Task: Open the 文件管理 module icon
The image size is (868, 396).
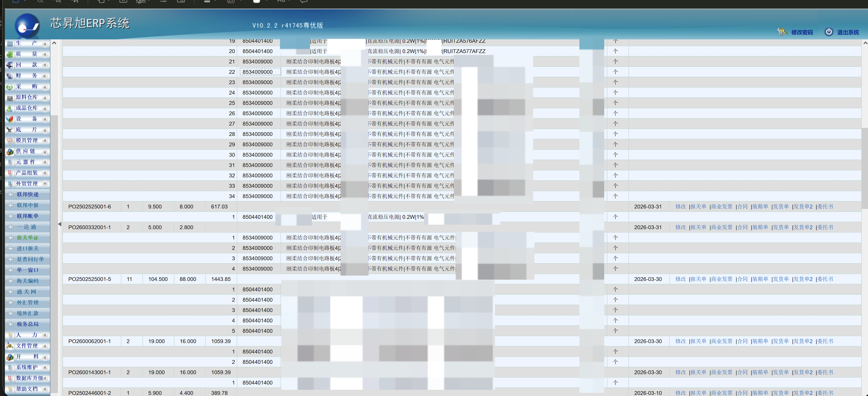Action: (x=10, y=345)
